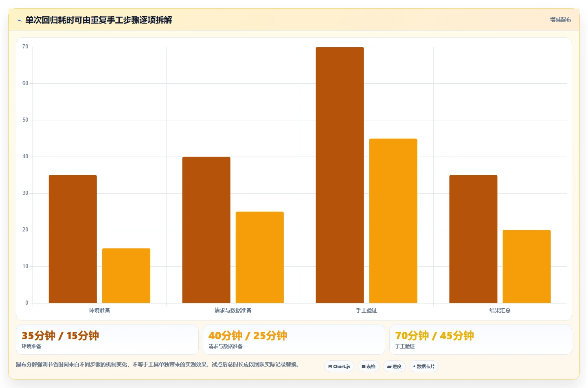This screenshot has width=588, height=388.
Task: Click the light orange 手工验证 bar
Action: point(393,221)
